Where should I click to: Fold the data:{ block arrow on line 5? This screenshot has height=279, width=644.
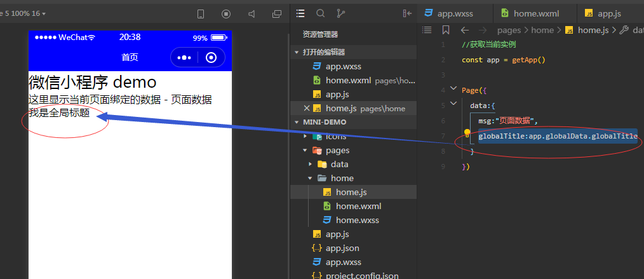pos(453,103)
